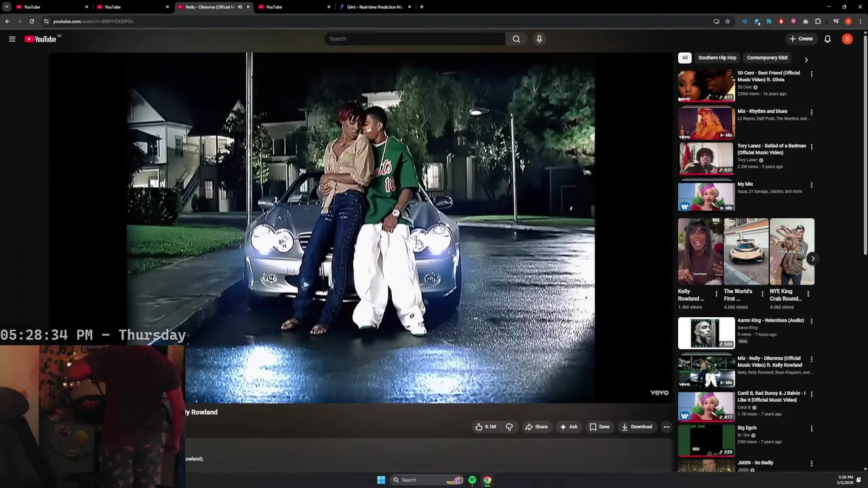Focus the YouTube search field
The height and width of the screenshot is (488, 868).
pyautogui.click(x=415, y=39)
